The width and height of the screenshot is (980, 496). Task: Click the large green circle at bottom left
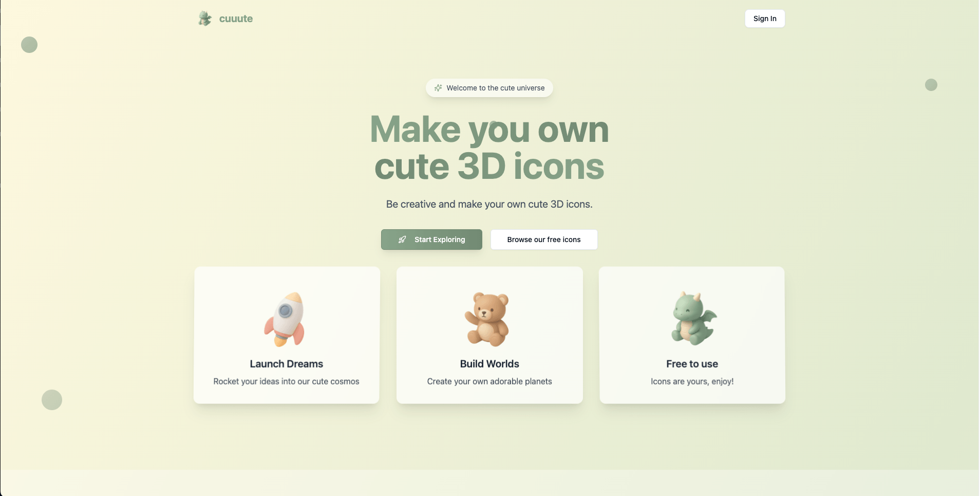52,400
